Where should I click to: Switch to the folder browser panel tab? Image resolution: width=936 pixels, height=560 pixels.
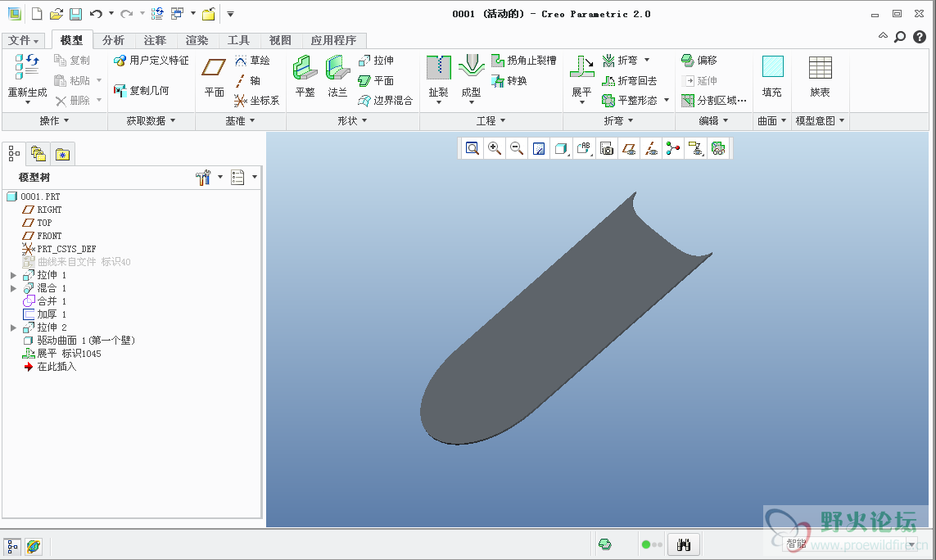pos(38,154)
